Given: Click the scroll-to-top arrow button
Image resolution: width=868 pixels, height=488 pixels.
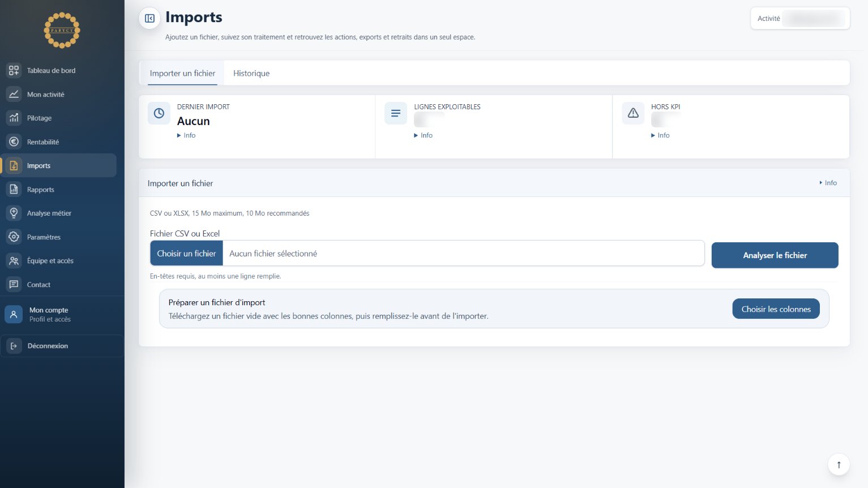Looking at the screenshot, I should (x=839, y=465).
